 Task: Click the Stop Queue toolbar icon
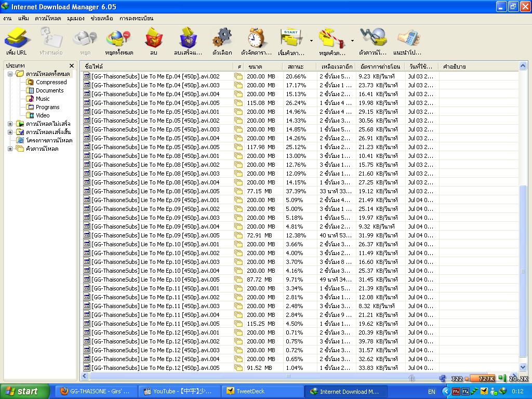point(332,42)
